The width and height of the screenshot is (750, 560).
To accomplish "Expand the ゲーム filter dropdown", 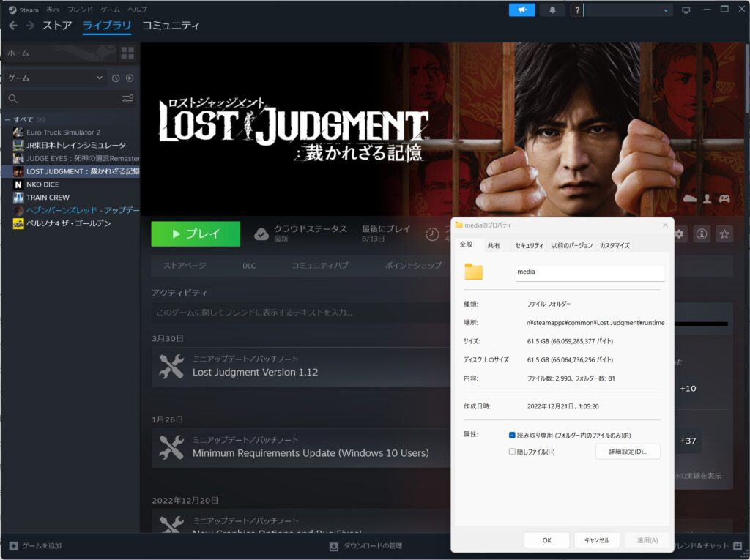I will pyautogui.click(x=56, y=78).
